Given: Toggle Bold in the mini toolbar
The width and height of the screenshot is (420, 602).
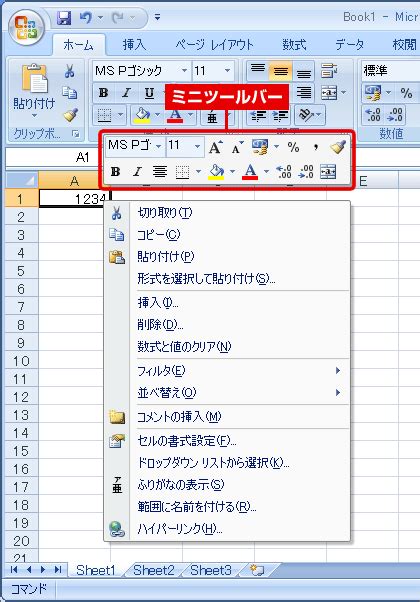Looking at the screenshot, I should pos(115,172).
